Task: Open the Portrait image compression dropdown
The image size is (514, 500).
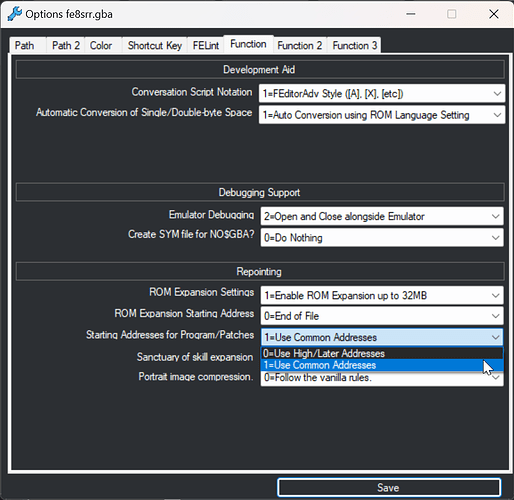Action: 382,378
